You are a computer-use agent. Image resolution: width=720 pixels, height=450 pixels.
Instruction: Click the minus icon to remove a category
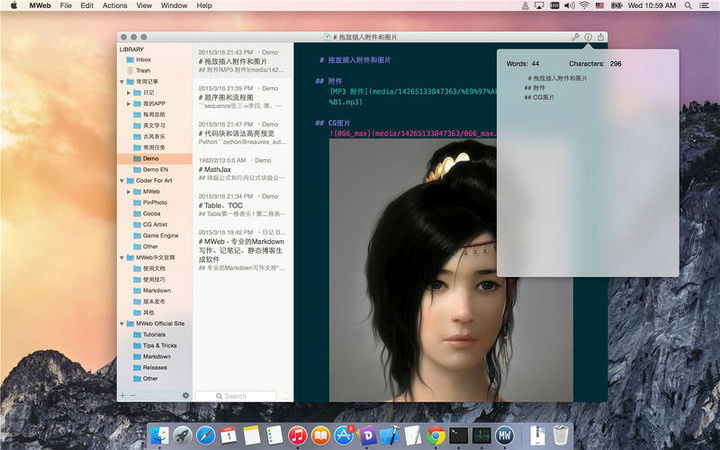(x=133, y=395)
